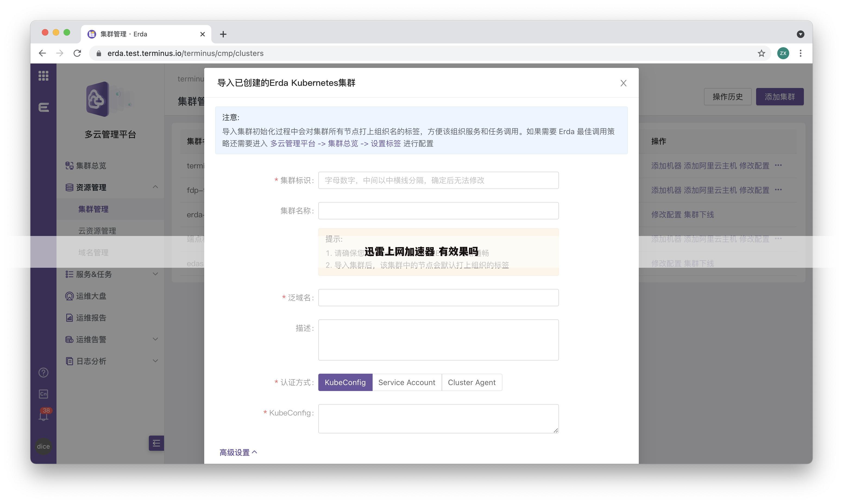Select Service Account authentication method
This screenshot has width=843, height=504.
tap(407, 382)
